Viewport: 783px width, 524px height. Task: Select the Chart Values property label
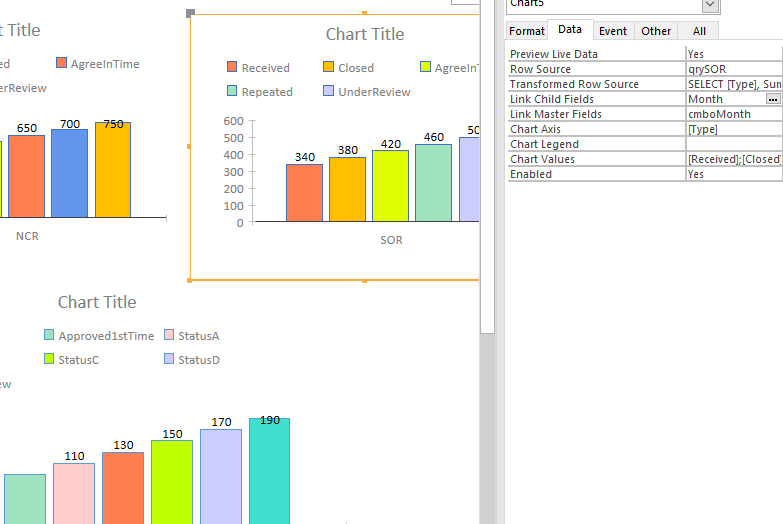point(542,159)
